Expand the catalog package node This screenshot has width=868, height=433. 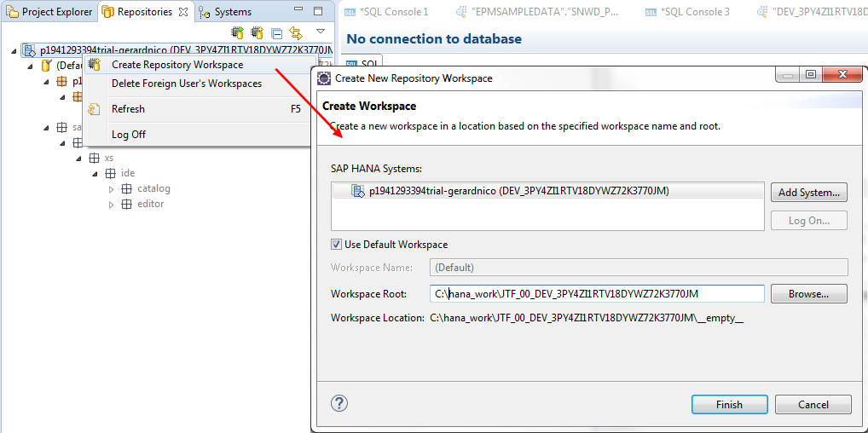pyautogui.click(x=111, y=188)
